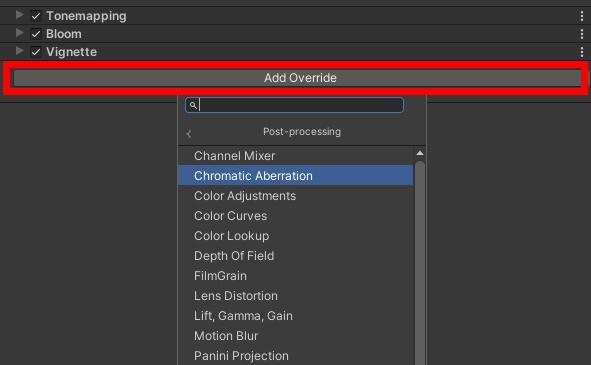Click the Bloom component label
The image size is (591, 365).
click(x=64, y=34)
